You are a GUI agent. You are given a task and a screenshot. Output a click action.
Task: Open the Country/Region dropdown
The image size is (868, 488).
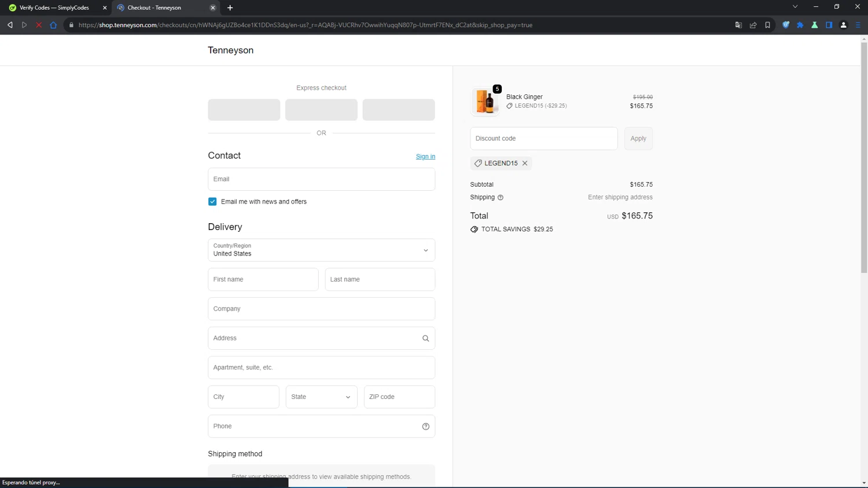click(321, 250)
